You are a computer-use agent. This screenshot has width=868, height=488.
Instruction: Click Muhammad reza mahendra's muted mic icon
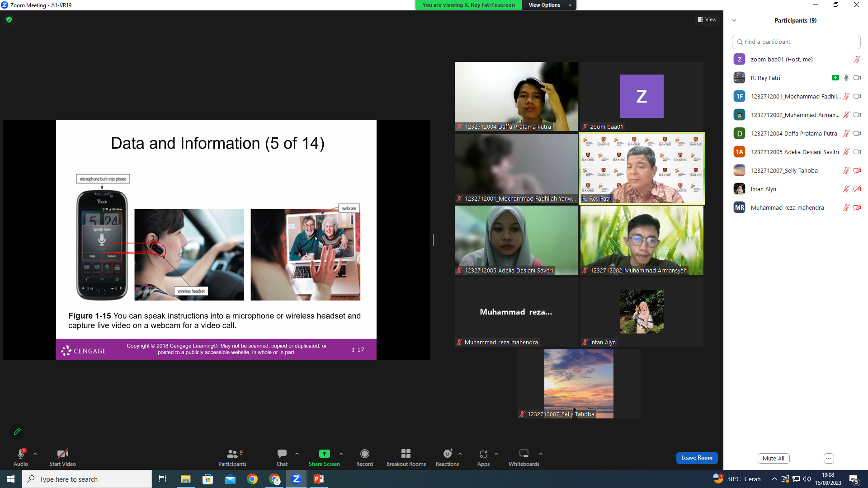pyautogui.click(x=846, y=208)
